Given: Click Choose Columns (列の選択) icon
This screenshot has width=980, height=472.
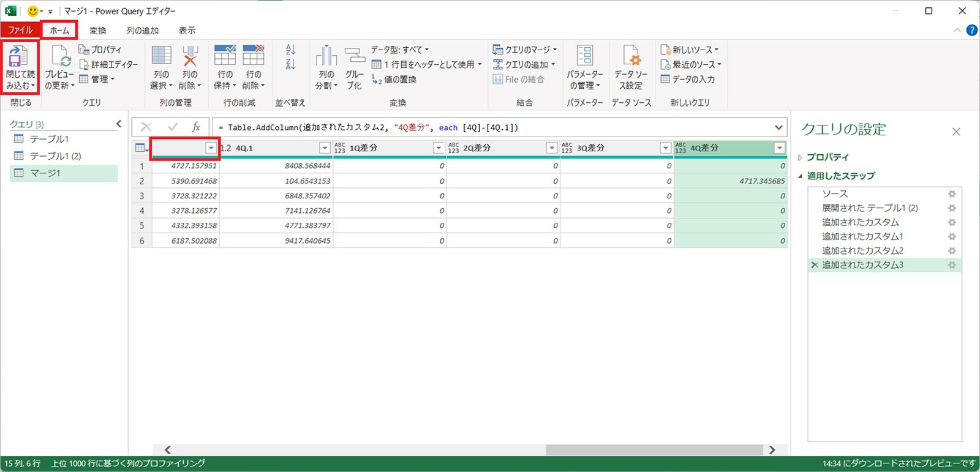Looking at the screenshot, I should (x=162, y=56).
